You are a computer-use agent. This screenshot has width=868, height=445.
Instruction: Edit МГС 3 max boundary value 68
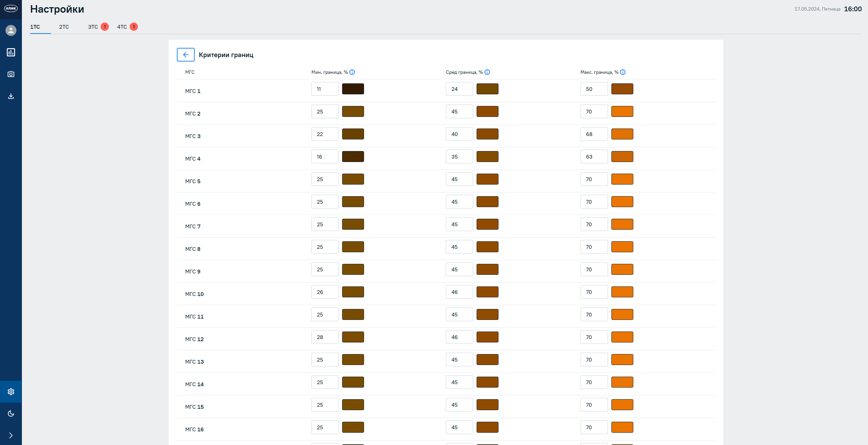point(594,134)
